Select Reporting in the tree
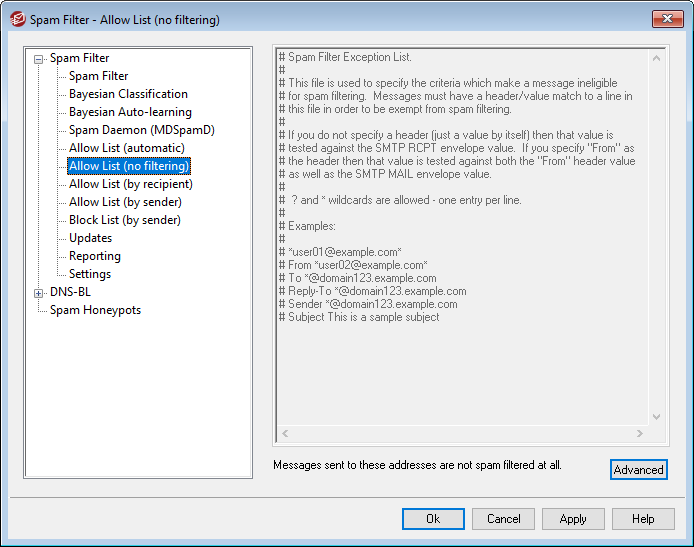This screenshot has height=547, width=694. coord(94,256)
